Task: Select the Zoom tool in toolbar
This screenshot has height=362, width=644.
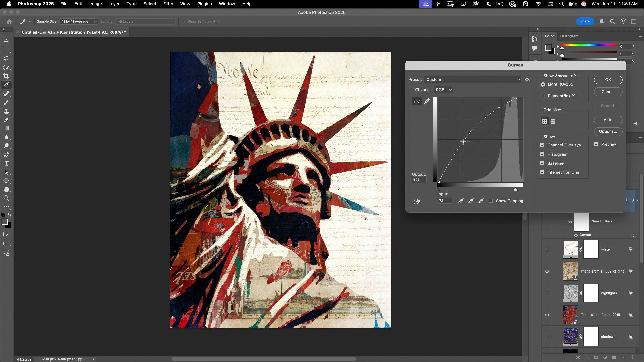Action: click(x=6, y=198)
